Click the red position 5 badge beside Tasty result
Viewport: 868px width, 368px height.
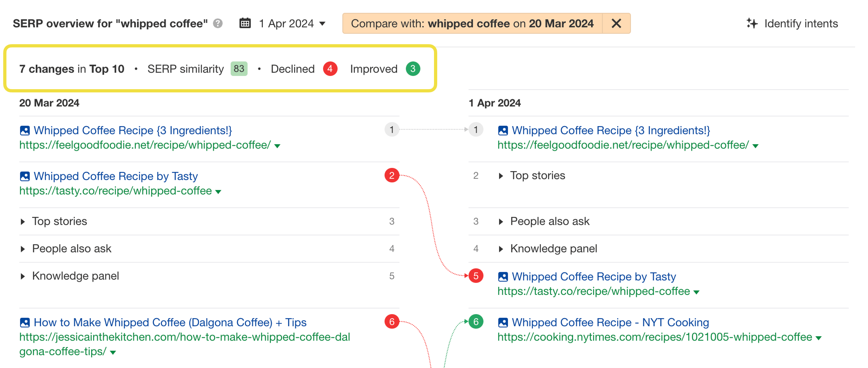coord(476,276)
